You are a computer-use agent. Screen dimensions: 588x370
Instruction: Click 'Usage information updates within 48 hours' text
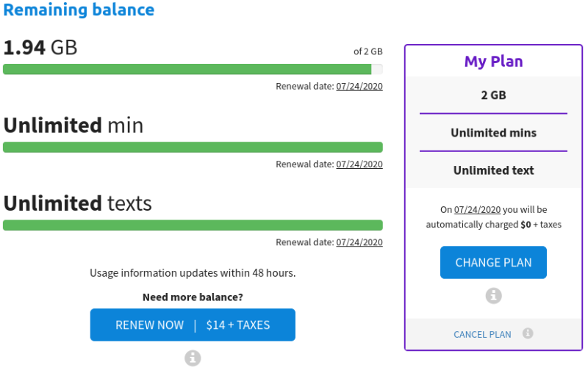(x=193, y=272)
